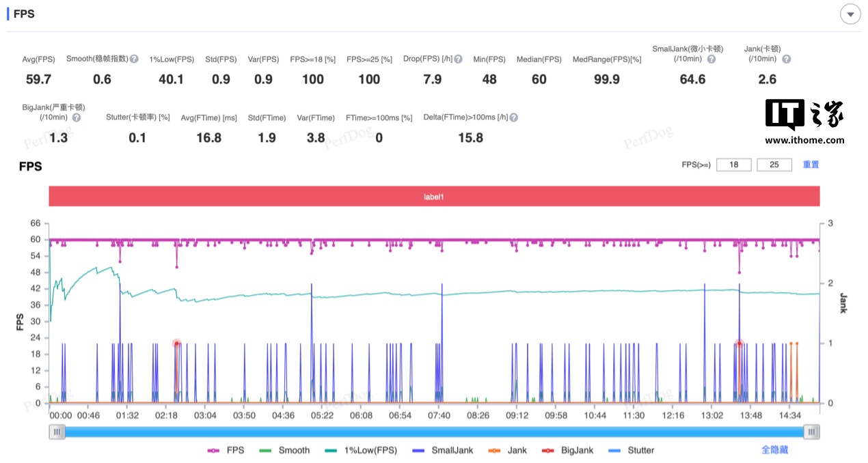This screenshot has width=868, height=463.
Task: Toggle FPS series in chart legend
Action: click(226, 450)
